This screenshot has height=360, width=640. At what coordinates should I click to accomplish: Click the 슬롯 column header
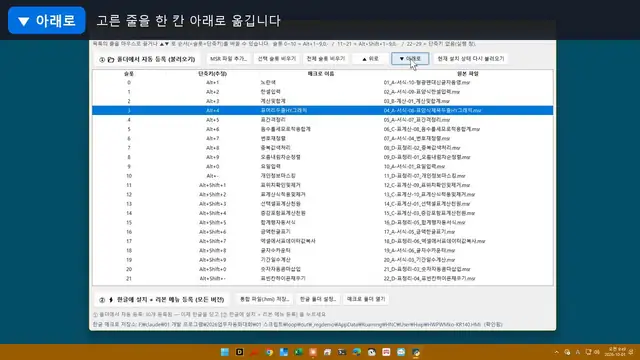[x=129, y=74]
